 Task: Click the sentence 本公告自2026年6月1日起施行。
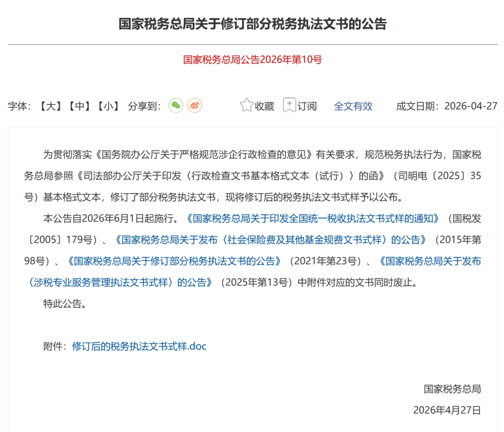click(111, 219)
